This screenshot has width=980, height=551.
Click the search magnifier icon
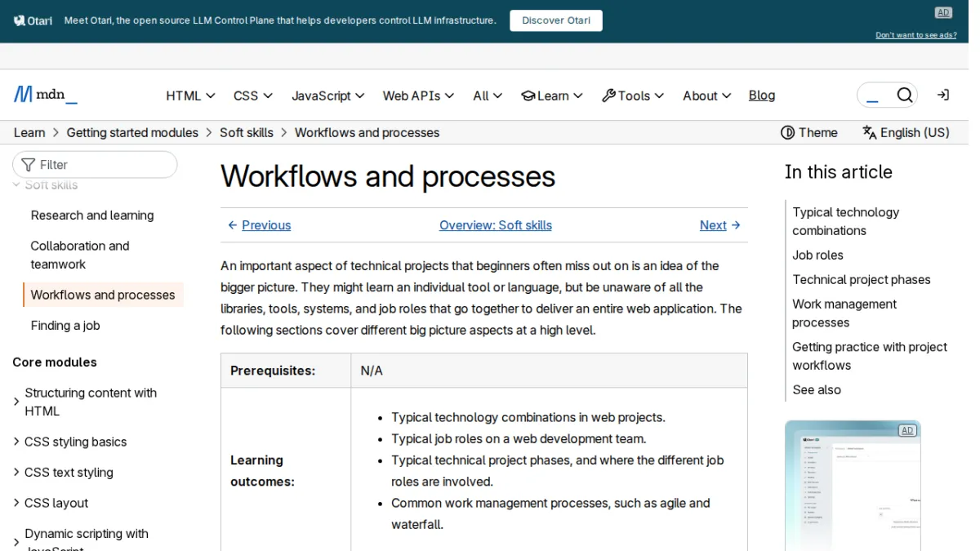(x=904, y=96)
